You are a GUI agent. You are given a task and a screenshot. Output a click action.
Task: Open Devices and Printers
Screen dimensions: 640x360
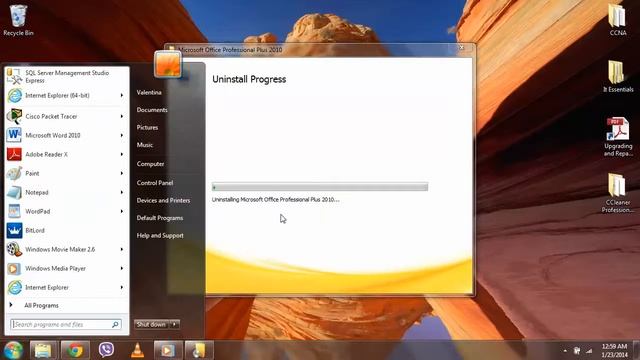[x=163, y=200]
